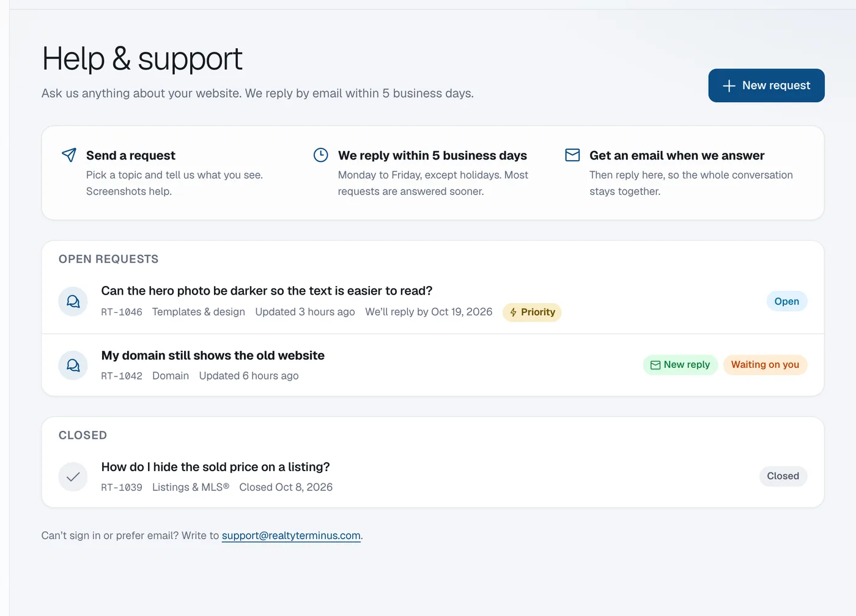
Task: Click the Listings & MLS® topic label
Action: click(x=191, y=487)
